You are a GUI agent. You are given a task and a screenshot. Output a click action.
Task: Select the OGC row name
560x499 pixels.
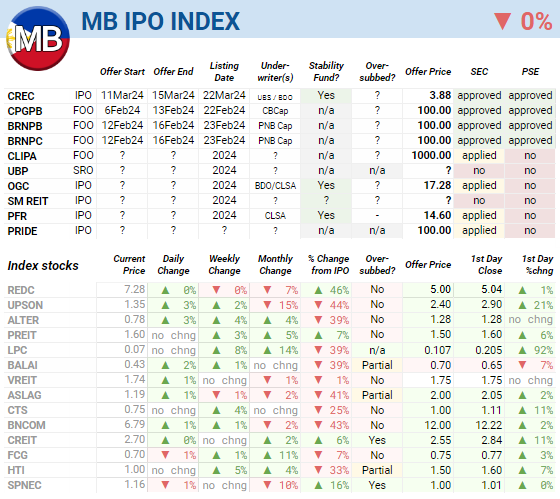click(18, 186)
